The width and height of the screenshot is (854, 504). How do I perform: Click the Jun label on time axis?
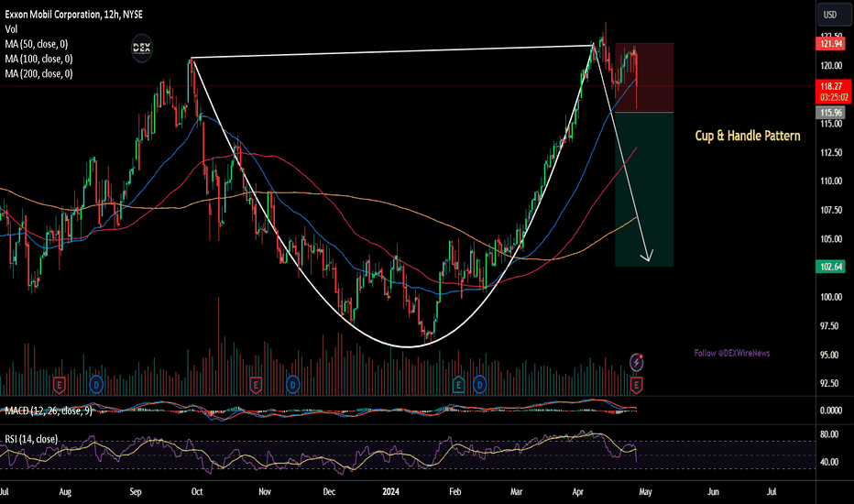click(713, 491)
